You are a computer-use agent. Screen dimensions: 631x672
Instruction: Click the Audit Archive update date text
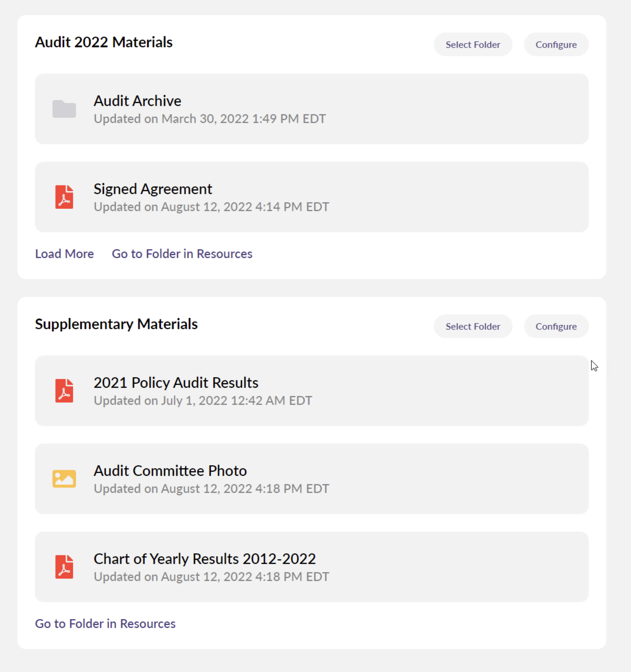pyautogui.click(x=209, y=119)
